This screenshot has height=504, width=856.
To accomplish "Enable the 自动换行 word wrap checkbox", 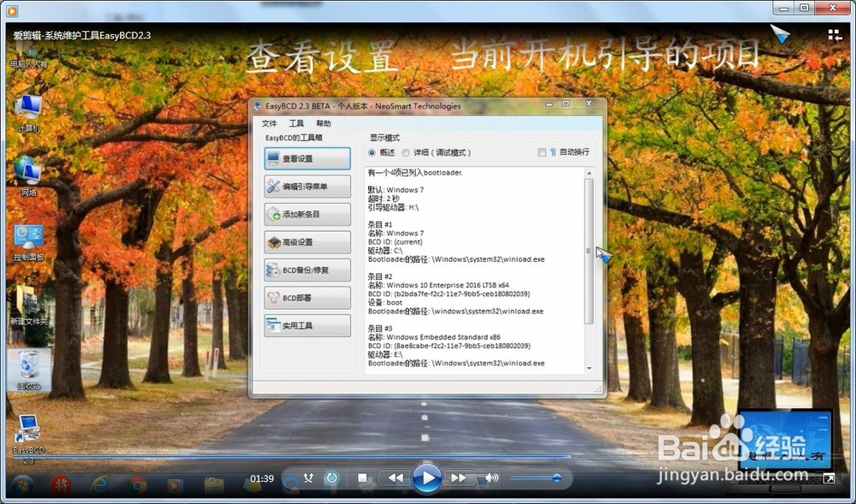I will [542, 152].
